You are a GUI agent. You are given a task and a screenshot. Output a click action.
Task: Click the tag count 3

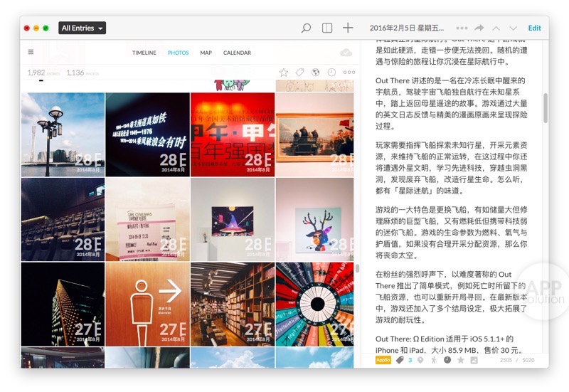click(410, 361)
